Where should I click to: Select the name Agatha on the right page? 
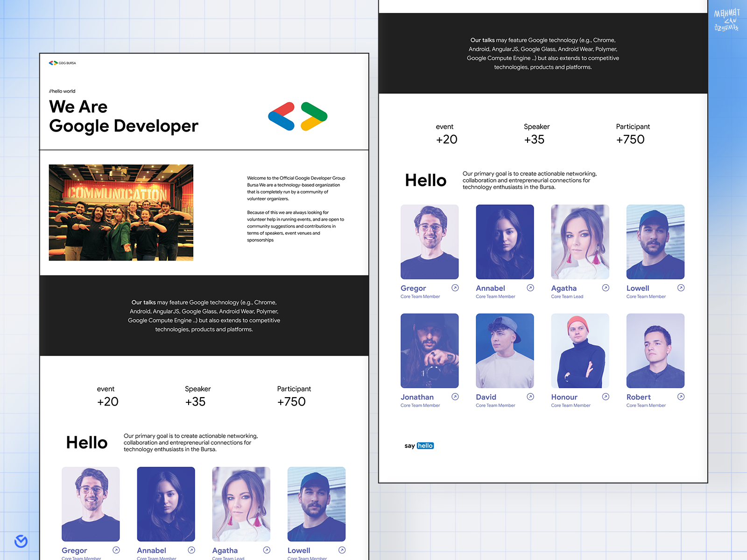tap(564, 288)
